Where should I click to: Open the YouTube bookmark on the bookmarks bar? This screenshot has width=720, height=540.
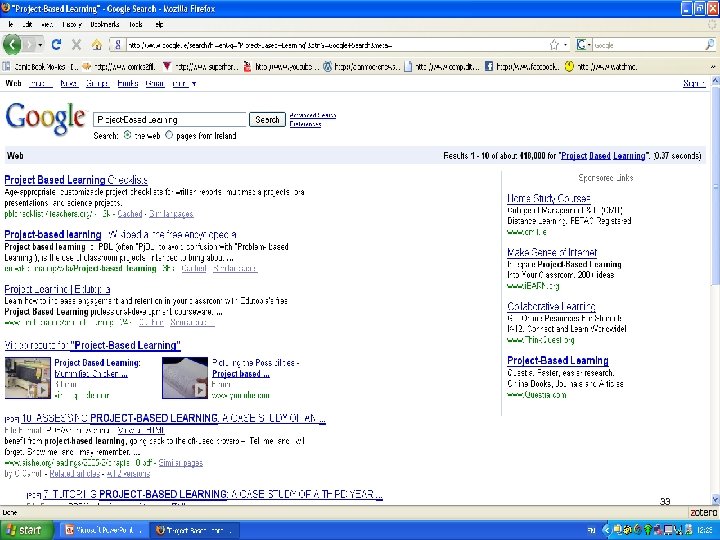coord(281,67)
